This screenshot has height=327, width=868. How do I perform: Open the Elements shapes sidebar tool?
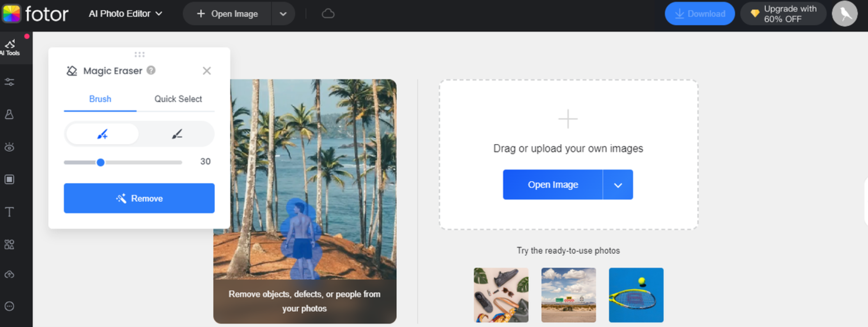coord(9,245)
